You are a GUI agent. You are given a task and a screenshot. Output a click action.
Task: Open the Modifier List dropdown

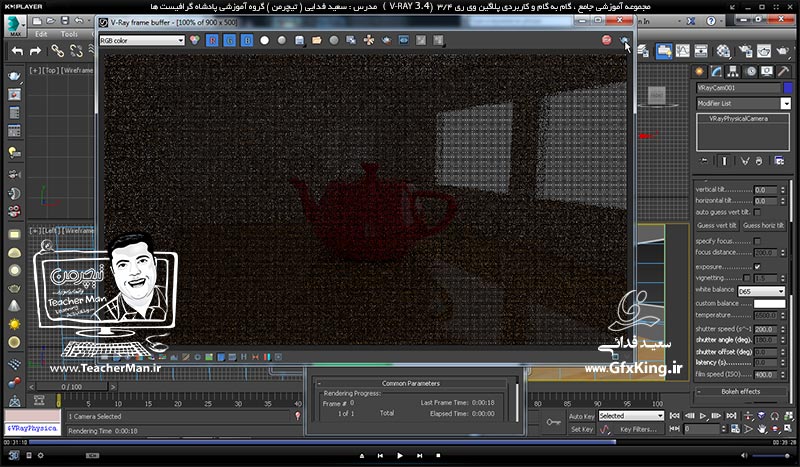coord(743,104)
